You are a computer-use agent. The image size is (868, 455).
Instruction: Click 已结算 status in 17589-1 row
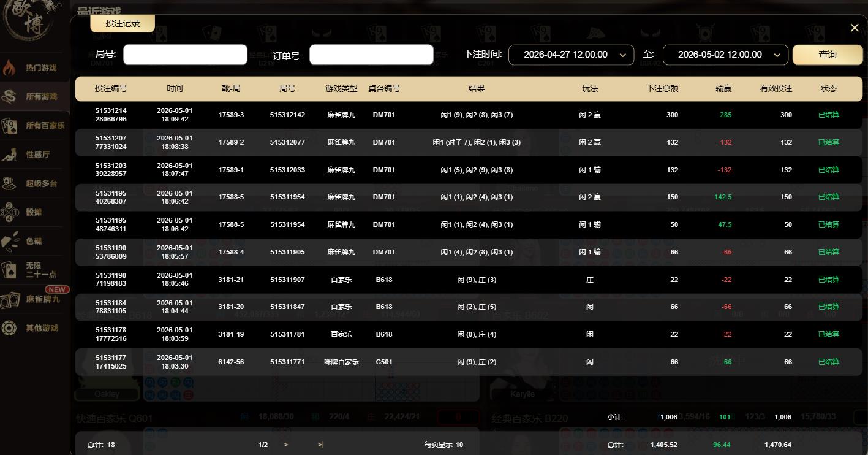point(829,170)
